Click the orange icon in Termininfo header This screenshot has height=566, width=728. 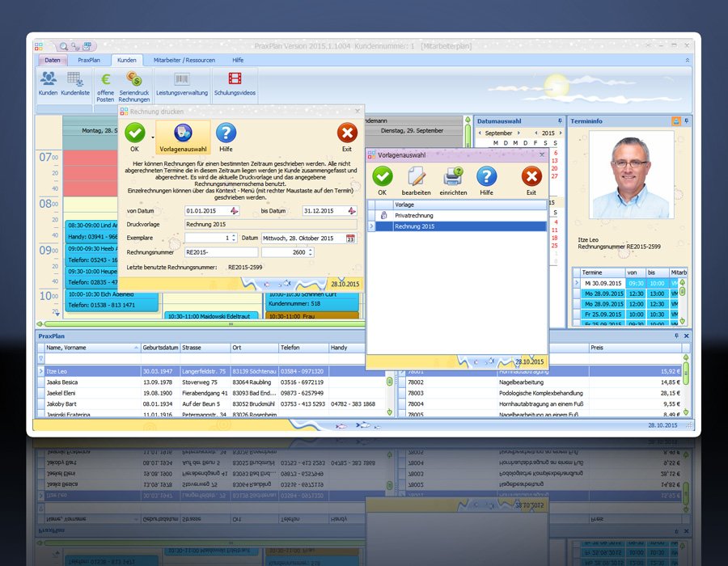pos(676,121)
